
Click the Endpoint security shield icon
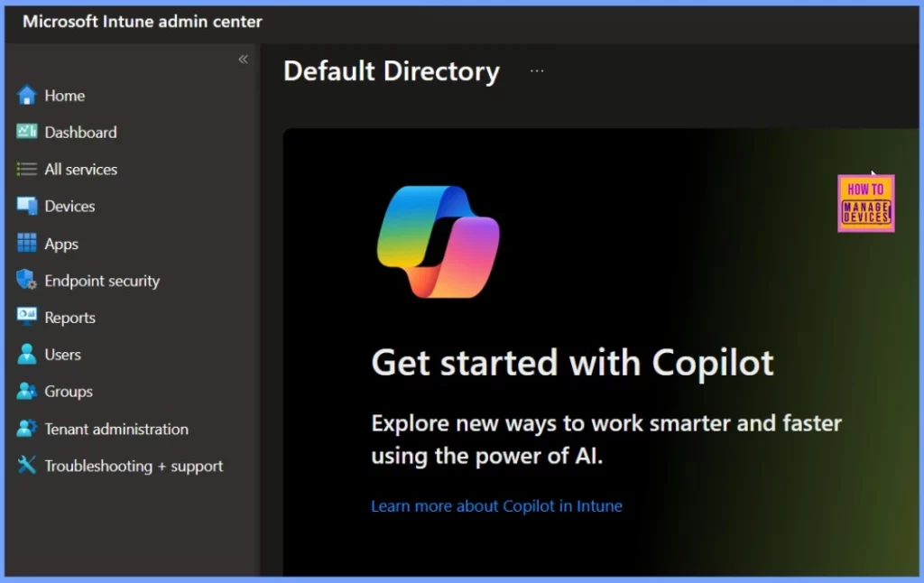(x=26, y=280)
